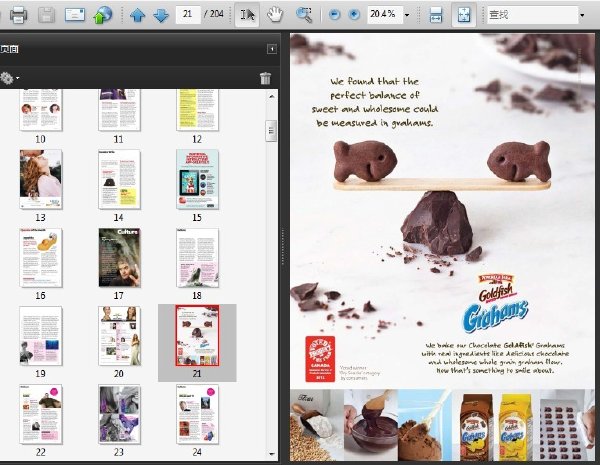Select page 11 thumbnail
The height and width of the screenshot is (465, 600).
coord(119,110)
